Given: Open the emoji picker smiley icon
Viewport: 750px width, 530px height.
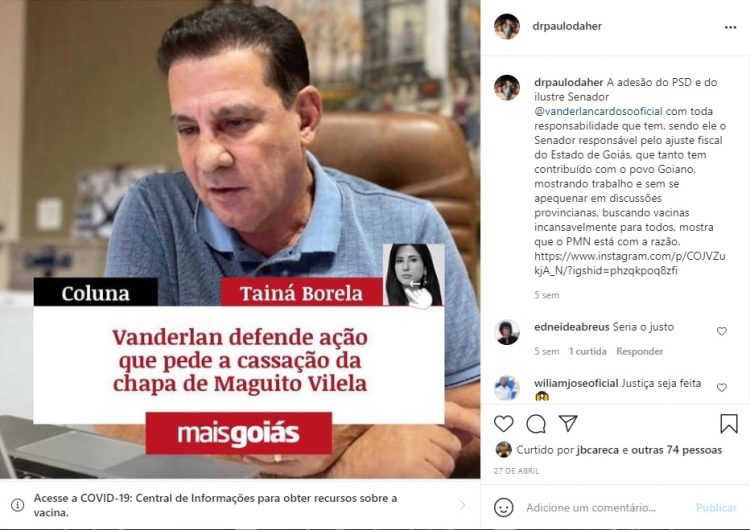Looking at the screenshot, I should [504, 508].
